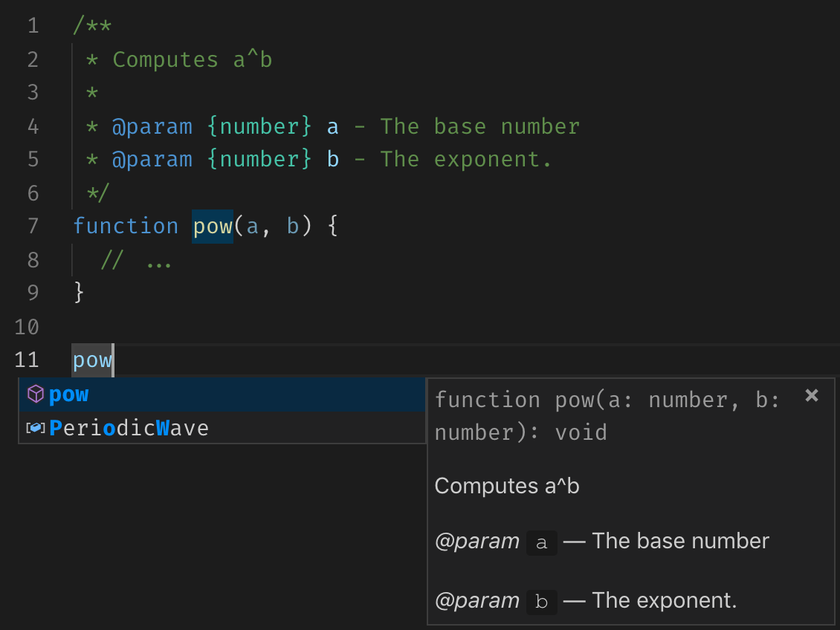Image resolution: width=840 pixels, height=630 pixels.
Task: Click the 'function' keyword on line 7
Action: (125, 226)
